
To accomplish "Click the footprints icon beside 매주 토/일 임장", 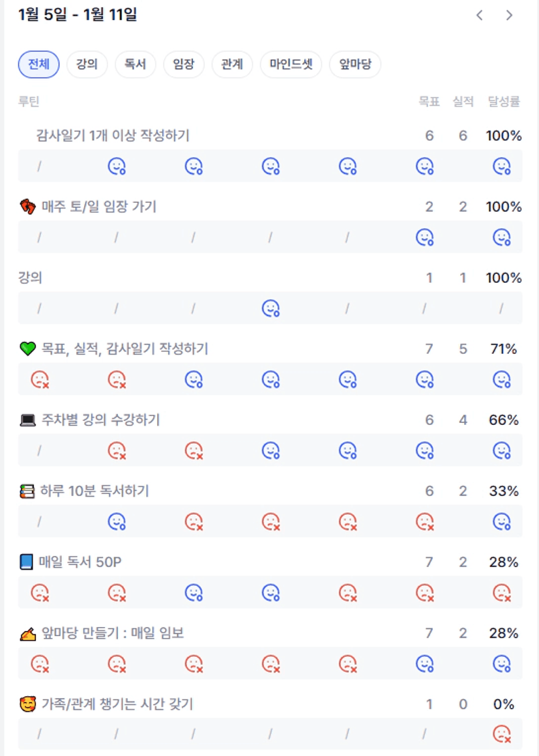I will 27,207.
